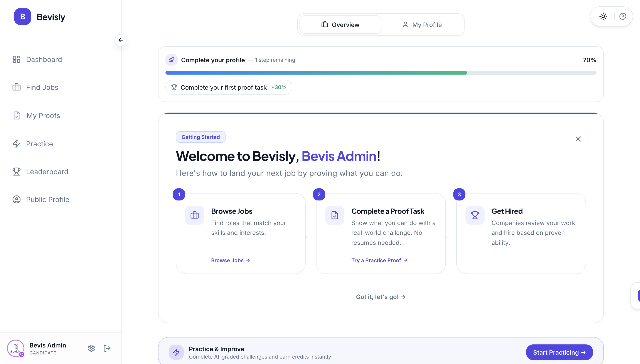The image size is (640, 364).
Task: Click the profile completion progress bar
Action: tap(381, 73)
